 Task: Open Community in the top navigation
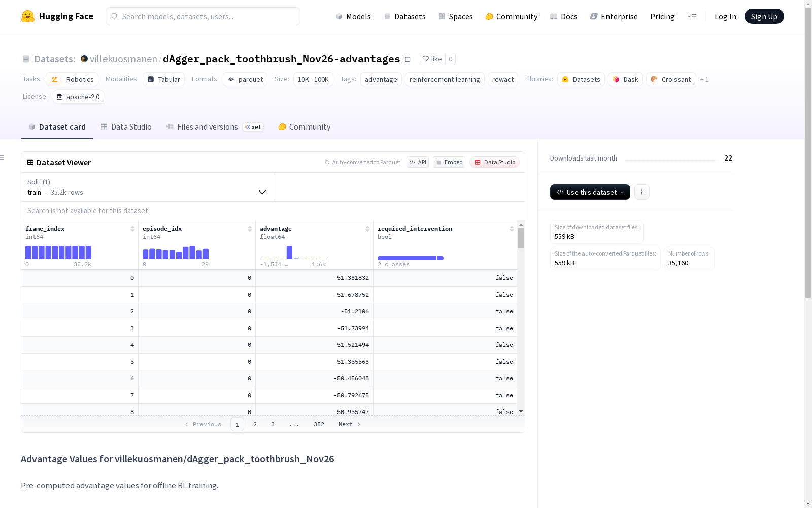[512, 16]
